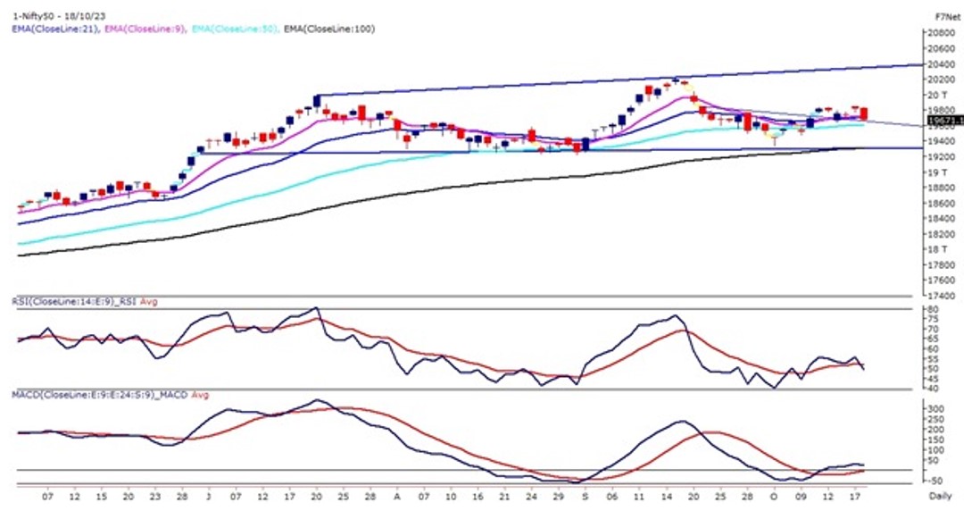Click the 20600 price axis label
This screenshot has width=980, height=519.
coord(943,49)
